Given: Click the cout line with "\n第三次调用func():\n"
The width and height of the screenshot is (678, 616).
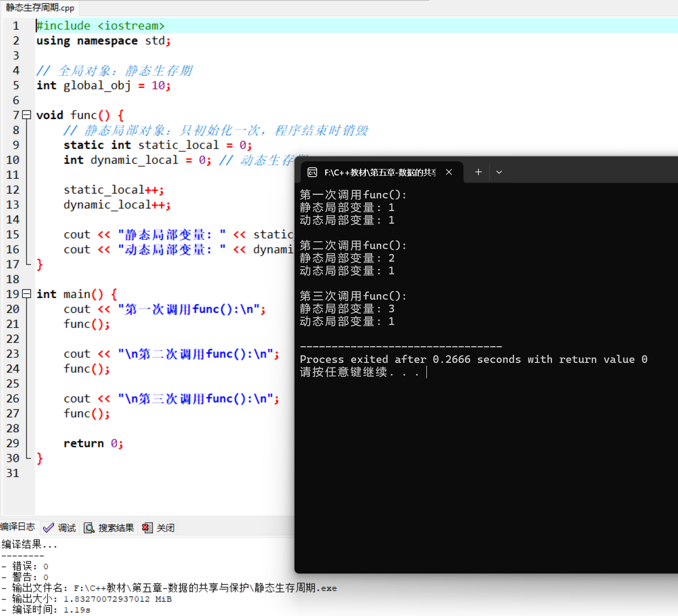Looking at the screenshot, I should click(x=171, y=399).
